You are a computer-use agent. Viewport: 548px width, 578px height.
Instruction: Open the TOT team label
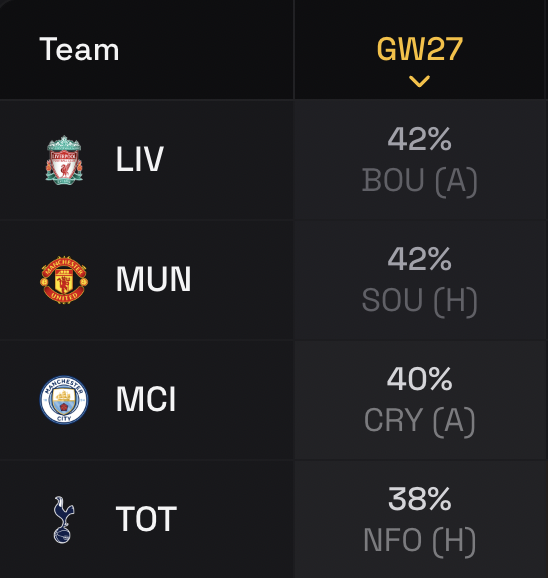tap(146, 519)
